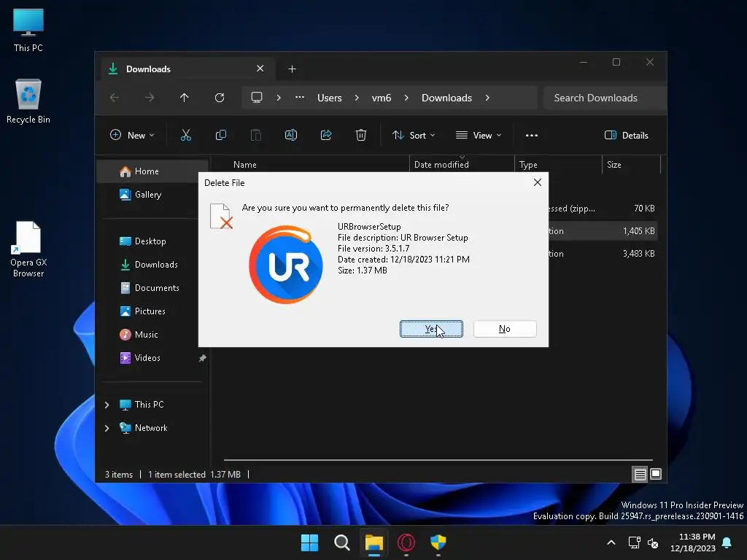
Task: Open the Recycle Bin desktop icon
Action: click(x=28, y=101)
